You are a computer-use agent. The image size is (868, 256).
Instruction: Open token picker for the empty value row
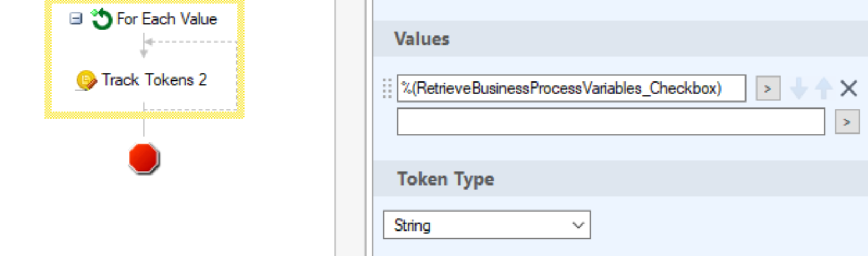point(847,122)
